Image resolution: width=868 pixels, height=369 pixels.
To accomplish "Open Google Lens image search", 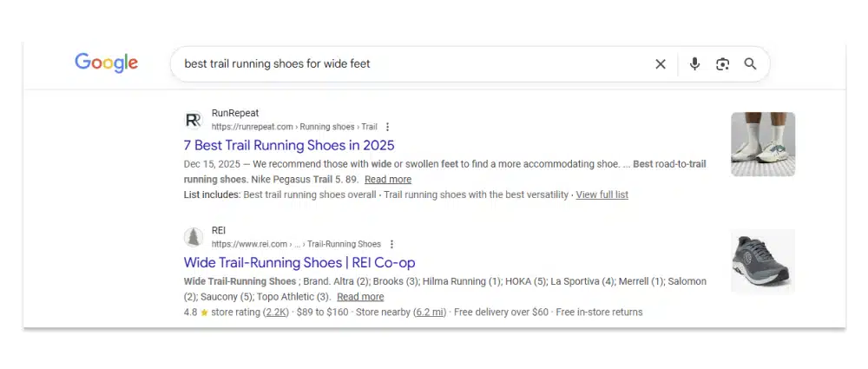I will (722, 63).
